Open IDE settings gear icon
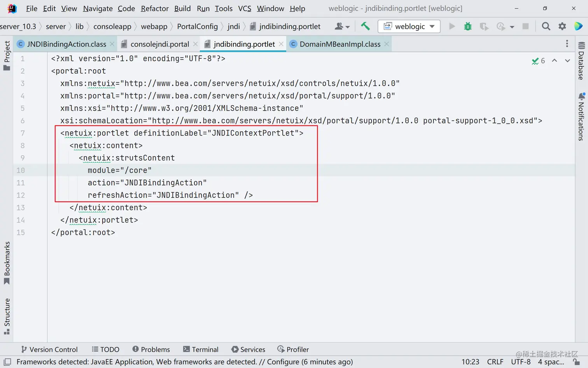The height and width of the screenshot is (368, 588). [562, 26]
